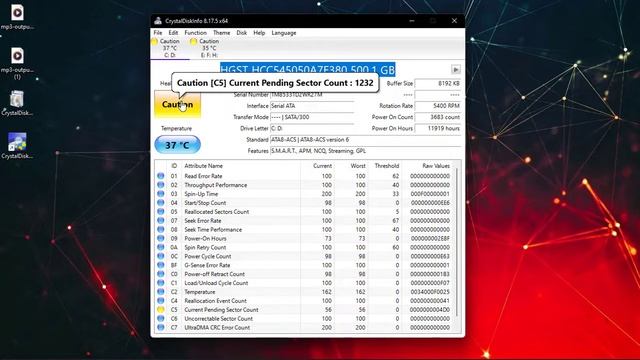Click the yellow Caution health status button
Image resolution: width=640 pixels, height=360 pixels.
178,104
